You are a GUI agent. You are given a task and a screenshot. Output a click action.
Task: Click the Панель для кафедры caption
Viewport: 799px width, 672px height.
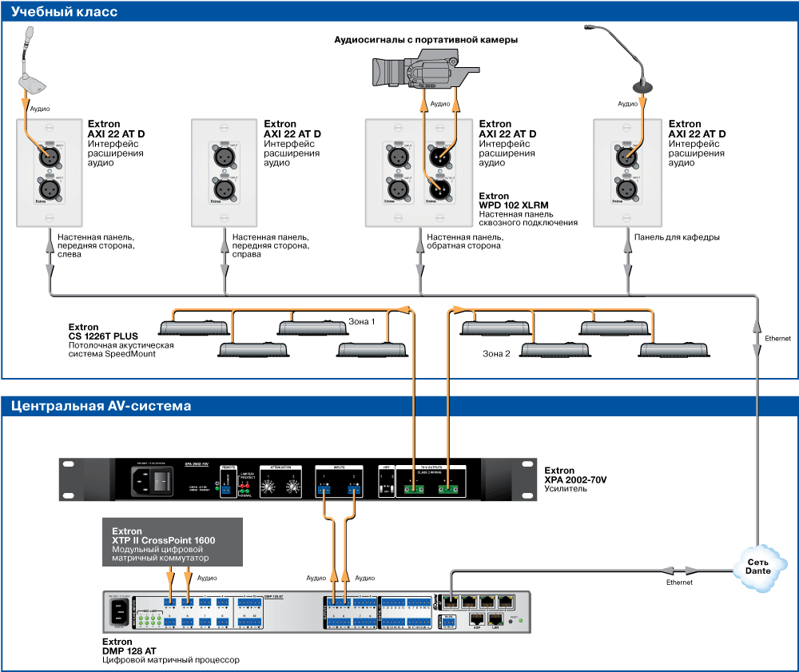(x=677, y=237)
